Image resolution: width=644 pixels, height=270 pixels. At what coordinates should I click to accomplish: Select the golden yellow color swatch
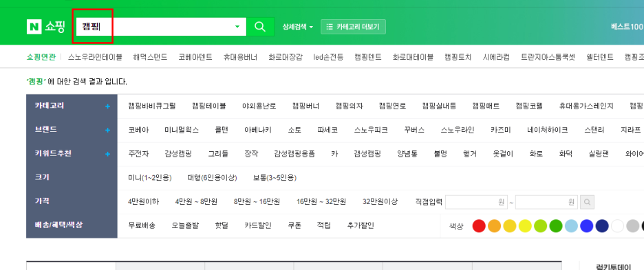click(x=510, y=225)
